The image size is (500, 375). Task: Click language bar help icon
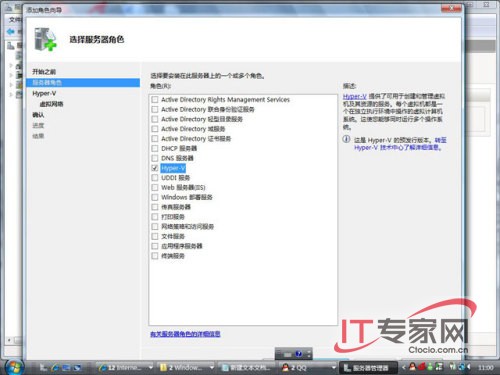299,354
